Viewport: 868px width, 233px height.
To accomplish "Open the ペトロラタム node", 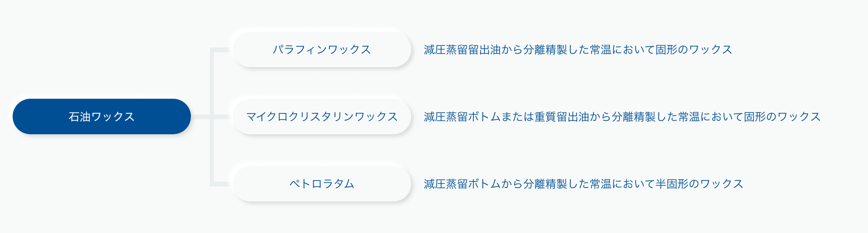I will click(x=322, y=184).
